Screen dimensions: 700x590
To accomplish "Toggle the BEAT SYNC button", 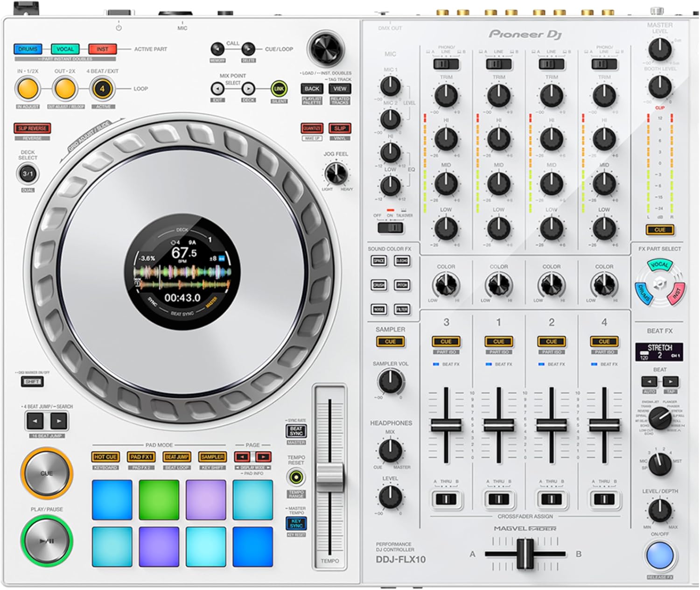I will coord(296,431).
